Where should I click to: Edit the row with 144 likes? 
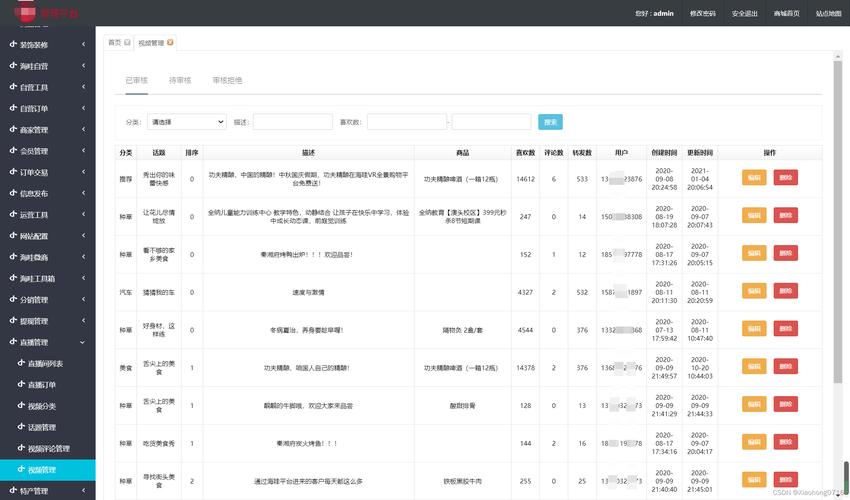[x=754, y=442]
